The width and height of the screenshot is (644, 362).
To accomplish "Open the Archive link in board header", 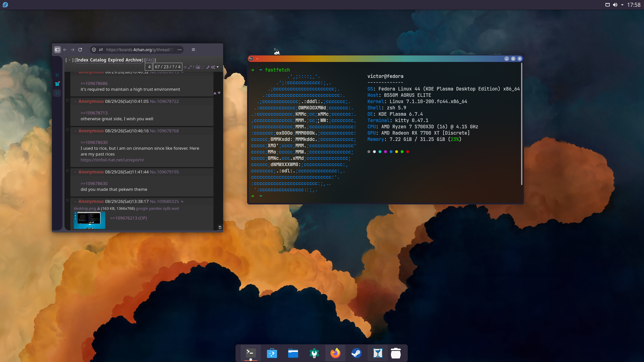I will coord(133,60).
